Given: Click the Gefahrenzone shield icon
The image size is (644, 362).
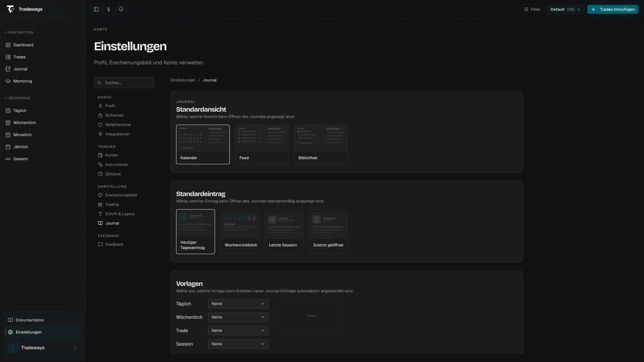Looking at the screenshot, I should tap(100, 125).
